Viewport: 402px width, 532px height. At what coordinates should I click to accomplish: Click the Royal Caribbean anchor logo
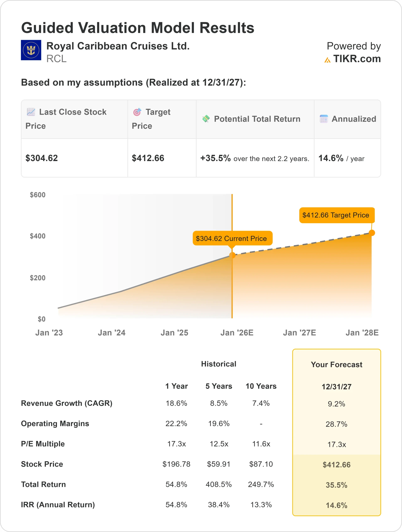[x=31, y=50]
